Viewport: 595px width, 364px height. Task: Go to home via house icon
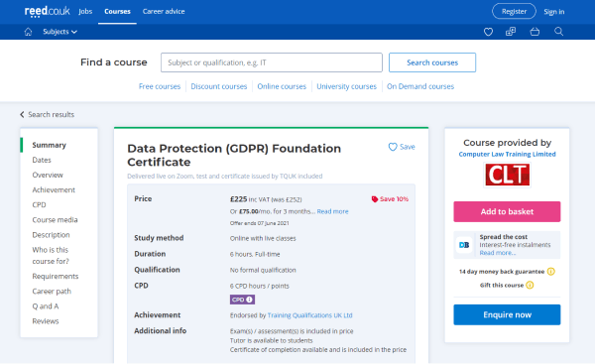pos(28,32)
